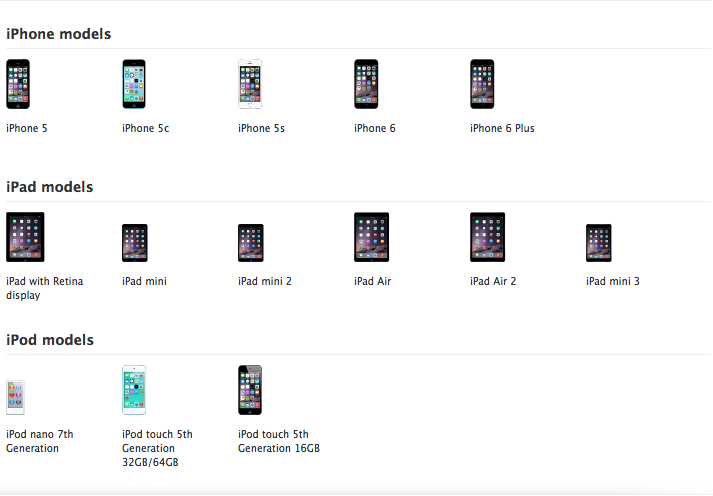Select the iPod nano 7th Generation image
This screenshot has width=713, height=496.
pyautogui.click(x=15, y=398)
